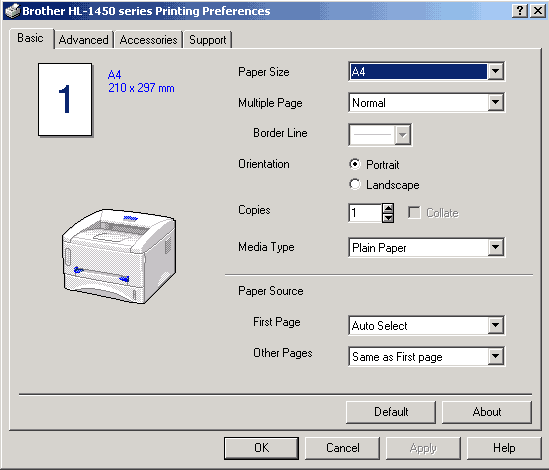
Task: Click the Help button
Action: pos(504,448)
